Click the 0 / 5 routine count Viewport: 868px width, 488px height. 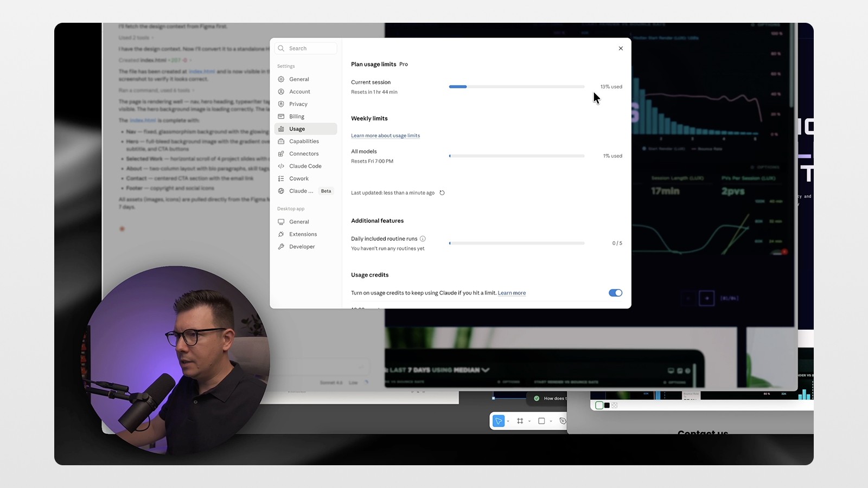click(x=617, y=243)
